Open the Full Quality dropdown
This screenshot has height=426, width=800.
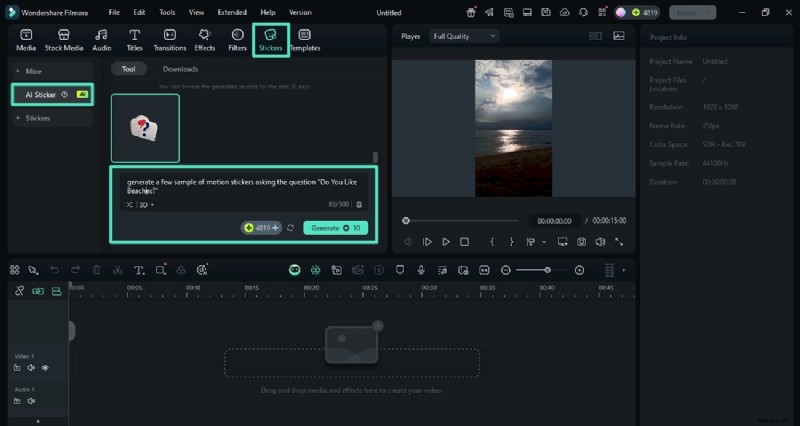pos(464,36)
